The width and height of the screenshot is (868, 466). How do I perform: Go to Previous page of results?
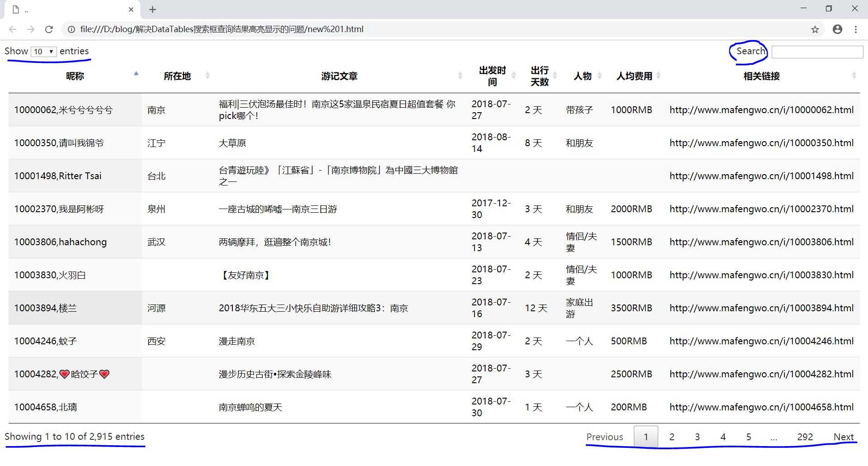604,437
